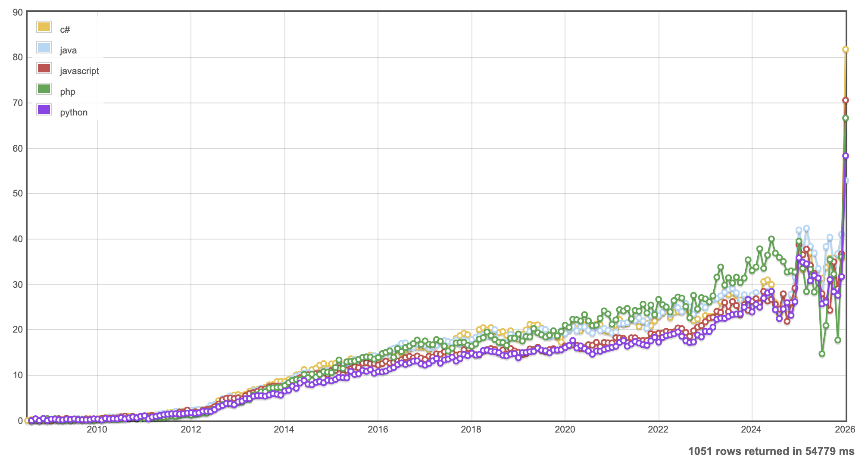Click the final python data point near 58
The width and height of the screenshot is (868, 467).
click(x=846, y=156)
